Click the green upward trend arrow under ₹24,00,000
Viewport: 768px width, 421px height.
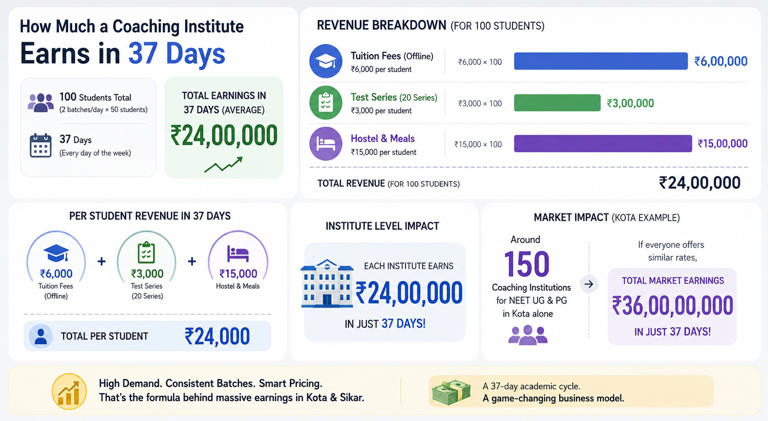pyautogui.click(x=223, y=165)
